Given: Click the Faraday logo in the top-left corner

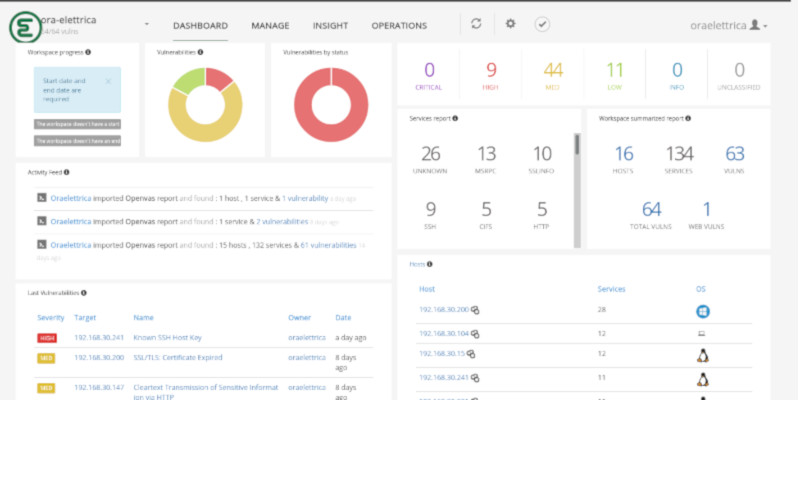Looking at the screenshot, I should click(x=24, y=27).
